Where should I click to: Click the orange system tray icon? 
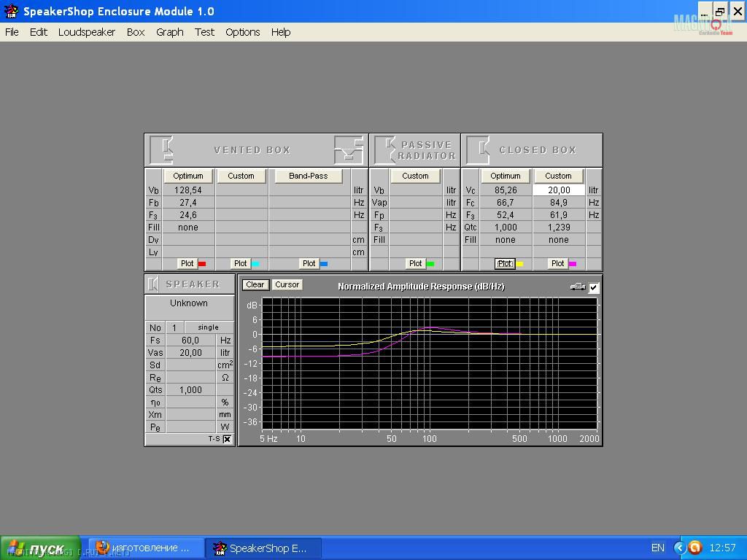[694, 548]
